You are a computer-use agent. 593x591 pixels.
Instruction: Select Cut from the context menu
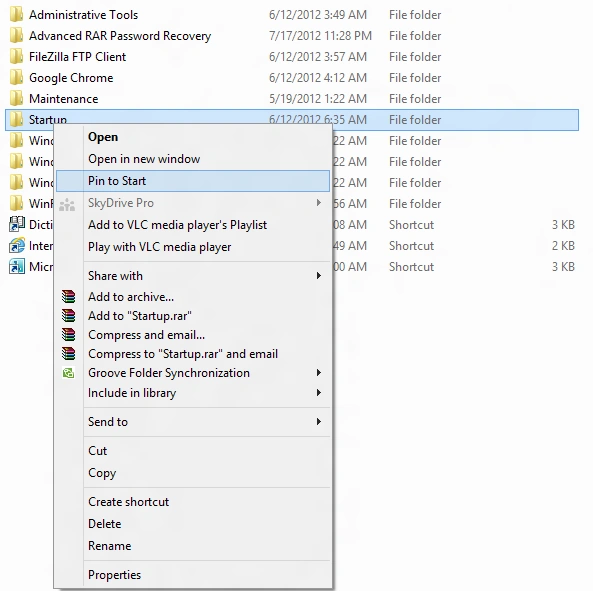[193, 451]
